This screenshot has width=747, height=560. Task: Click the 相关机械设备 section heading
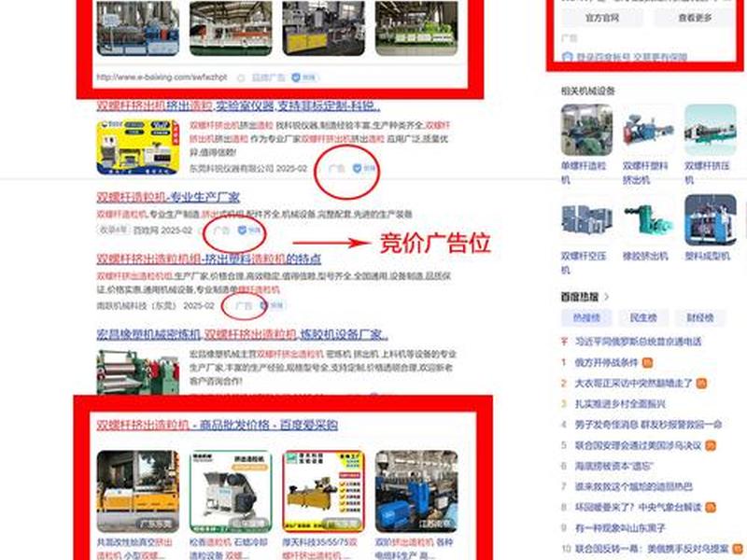click(588, 91)
